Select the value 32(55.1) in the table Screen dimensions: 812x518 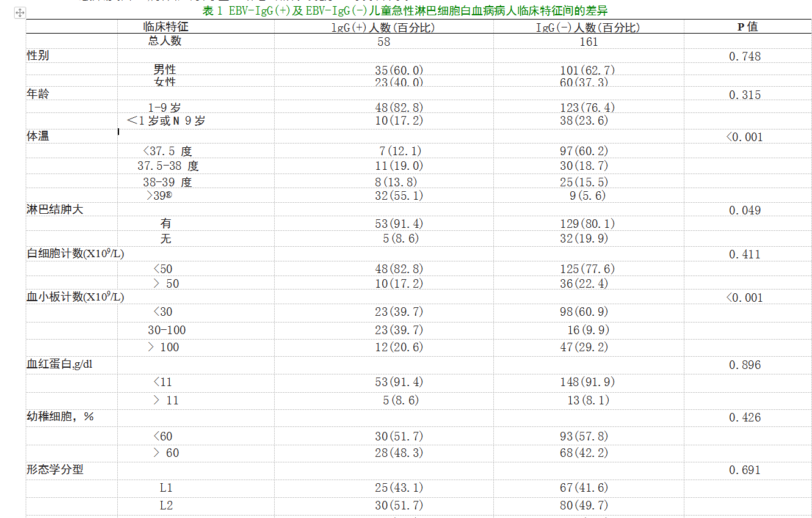coord(399,196)
